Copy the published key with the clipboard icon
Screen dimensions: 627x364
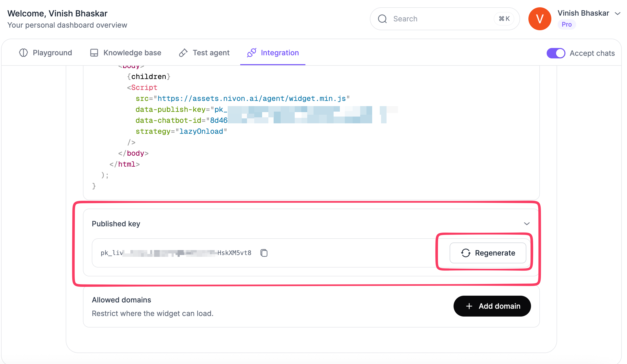click(x=264, y=253)
